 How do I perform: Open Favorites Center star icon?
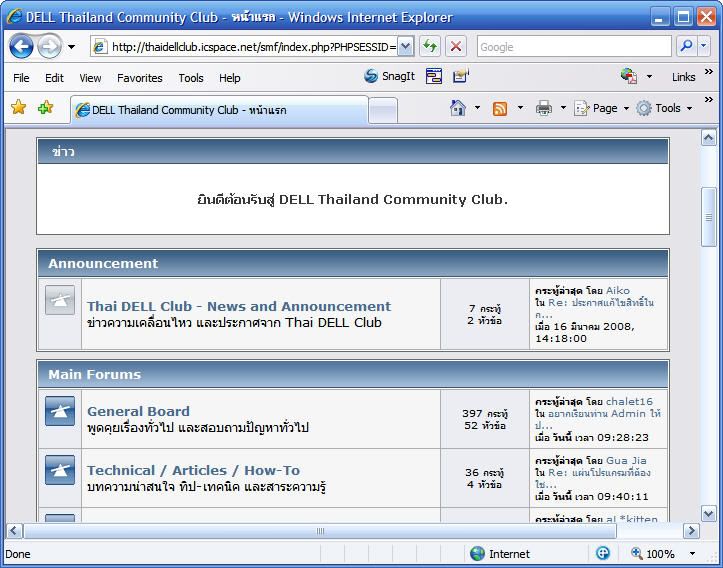(x=18, y=107)
